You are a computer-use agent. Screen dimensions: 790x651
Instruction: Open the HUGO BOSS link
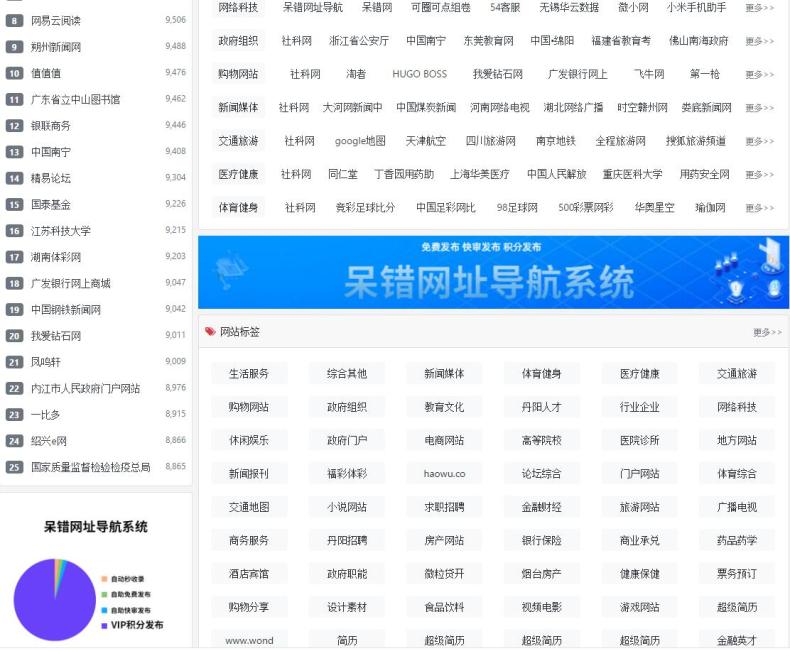click(419, 74)
